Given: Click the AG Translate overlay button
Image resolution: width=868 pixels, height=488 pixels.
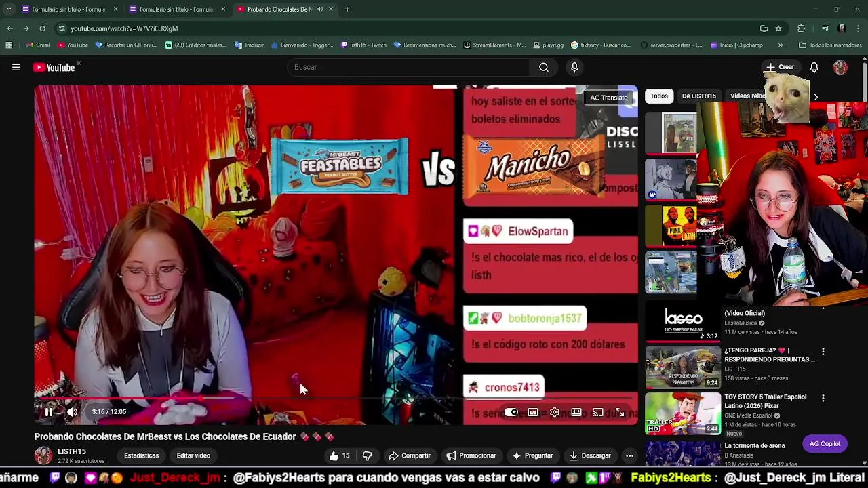Looking at the screenshot, I should [x=609, y=98].
